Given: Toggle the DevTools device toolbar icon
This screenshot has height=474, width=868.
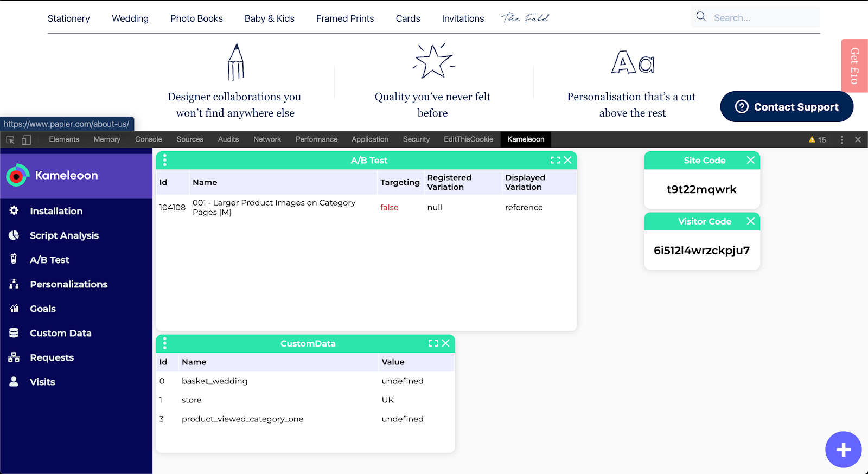Looking at the screenshot, I should tap(26, 139).
